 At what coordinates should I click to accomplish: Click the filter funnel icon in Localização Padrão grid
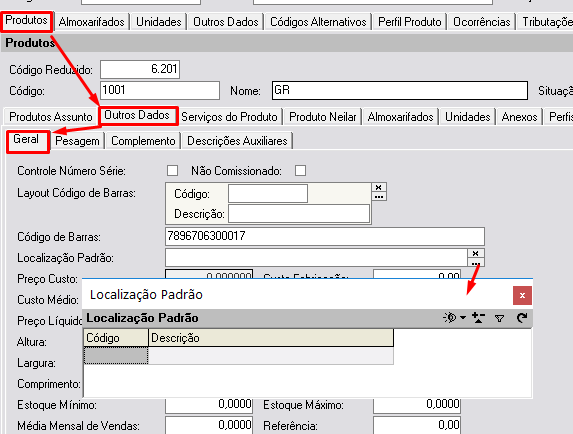500,318
